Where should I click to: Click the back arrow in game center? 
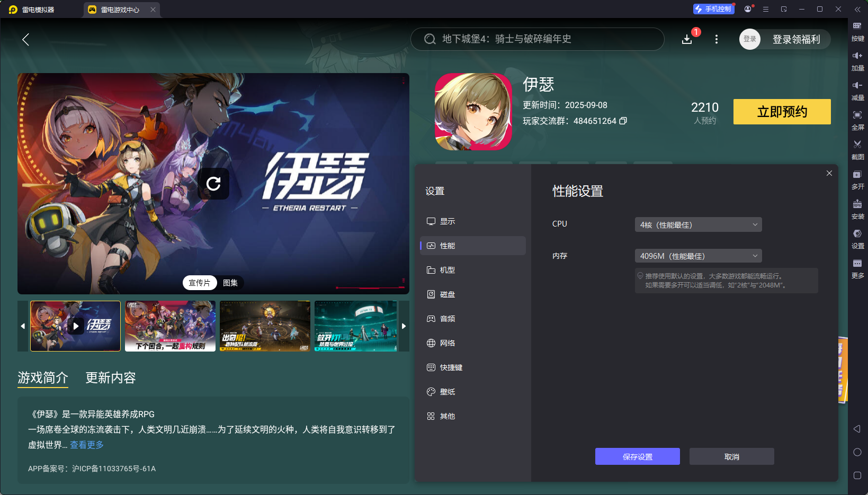pyautogui.click(x=25, y=39)
